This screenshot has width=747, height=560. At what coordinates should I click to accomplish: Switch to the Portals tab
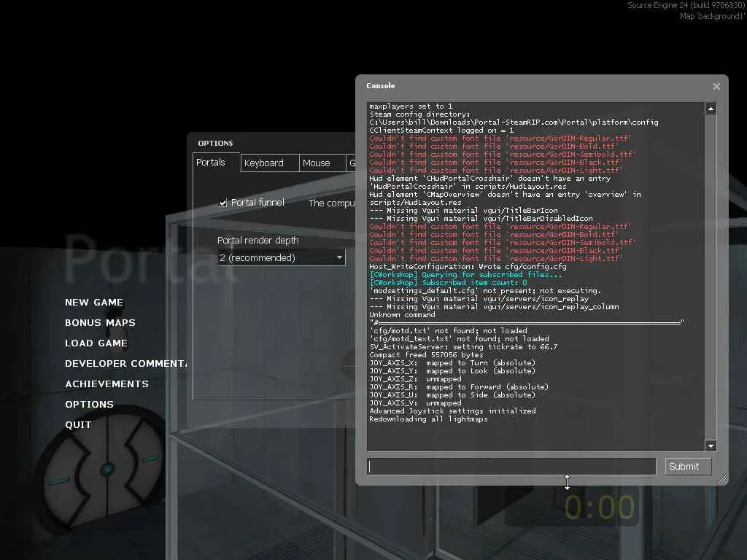click(211, 163)
